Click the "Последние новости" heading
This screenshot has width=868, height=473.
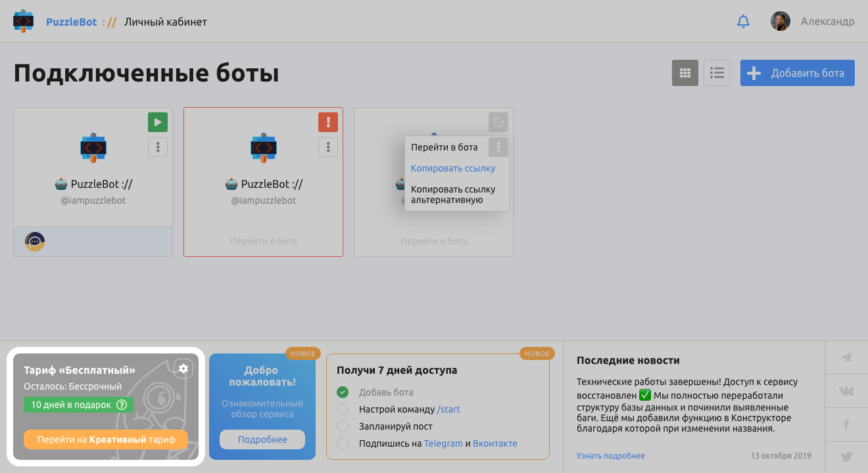[x=628, y=360]
